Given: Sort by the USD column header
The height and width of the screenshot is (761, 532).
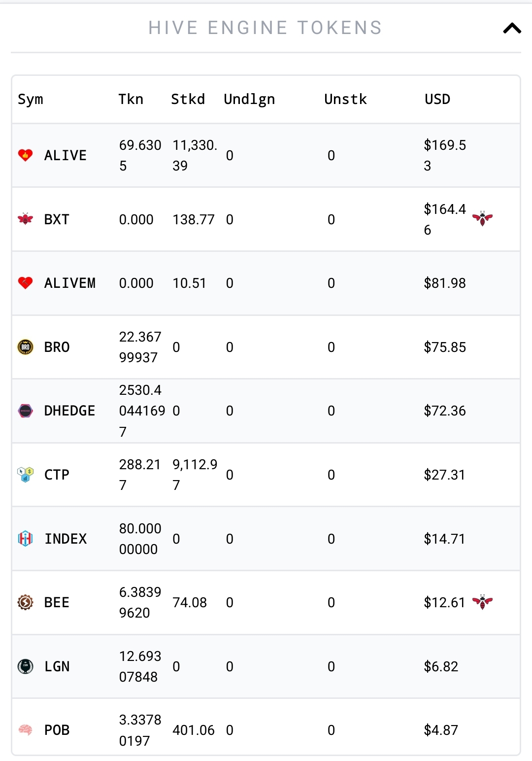Looking at the screenshot, I should [437, 99].
